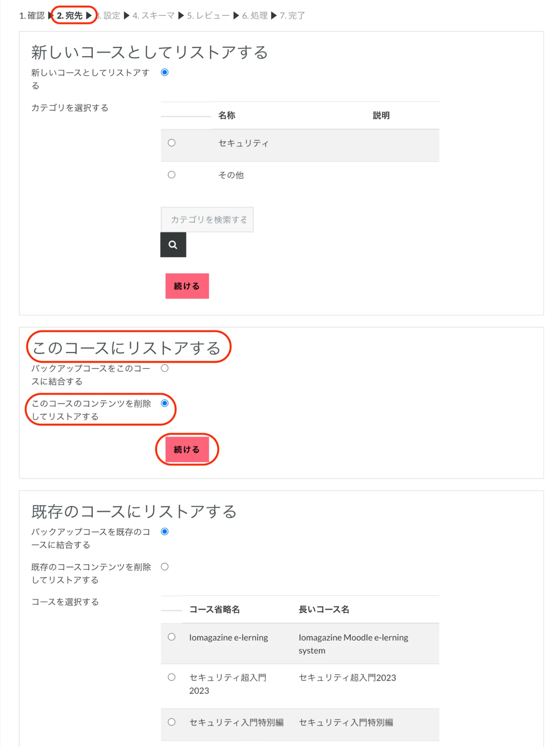Click the カテゴリを検索する search field
The width and height of the screenshot is (560, 747).
pos(207,219)
